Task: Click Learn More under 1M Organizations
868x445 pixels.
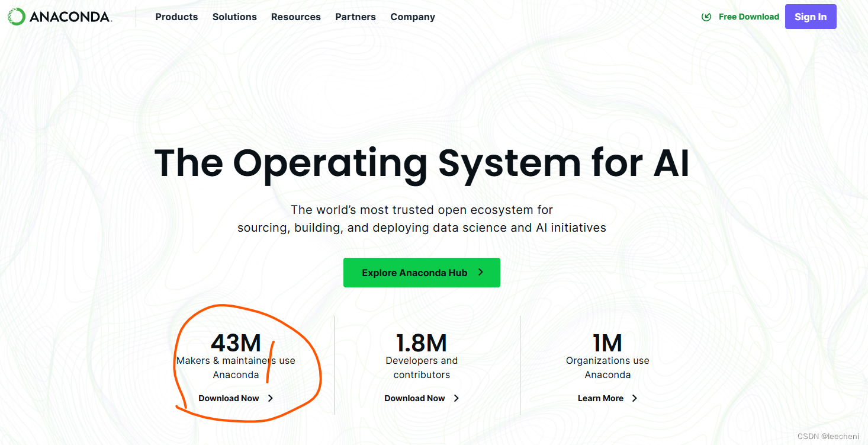Action: pyautogui.click(x=600, y=398)
